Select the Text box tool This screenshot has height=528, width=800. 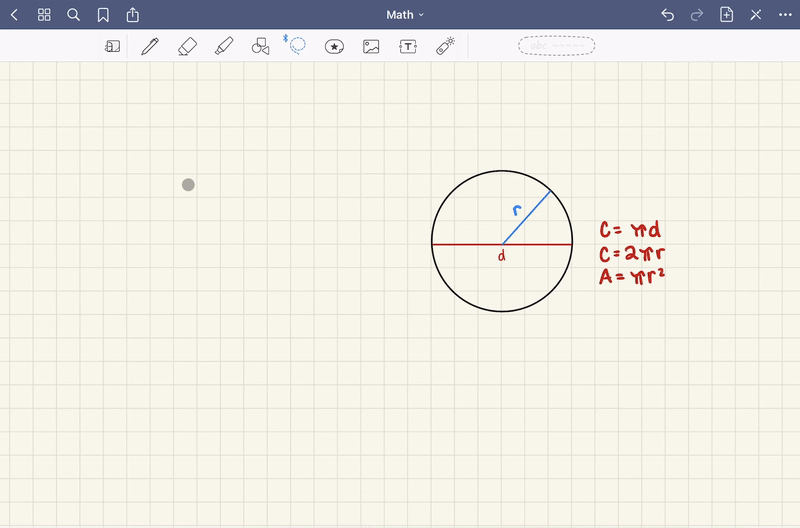[x=408, y=46]
